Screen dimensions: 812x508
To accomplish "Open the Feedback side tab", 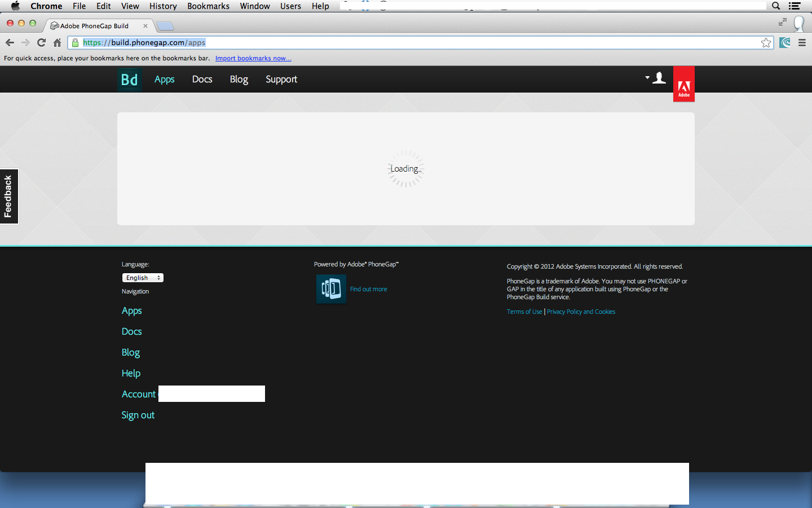I will pyautogui.click(x=8, y=196).
